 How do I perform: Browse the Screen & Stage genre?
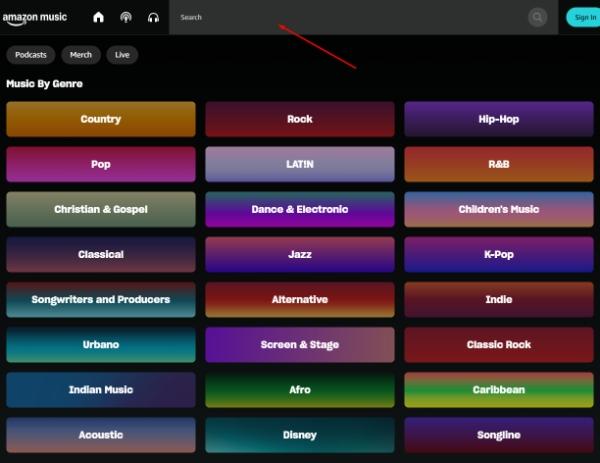pyautogui.click(x=300, y=345)
